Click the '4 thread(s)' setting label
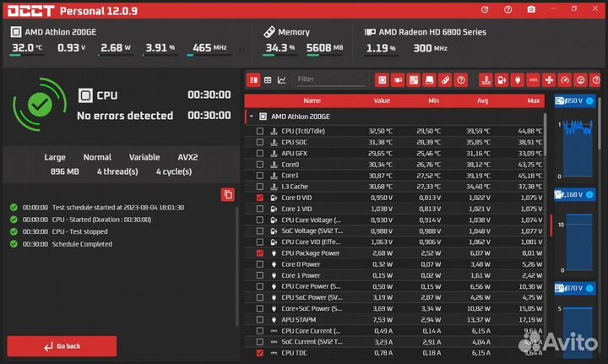This screenshot has height=364, width=608. tap(117, 171)
